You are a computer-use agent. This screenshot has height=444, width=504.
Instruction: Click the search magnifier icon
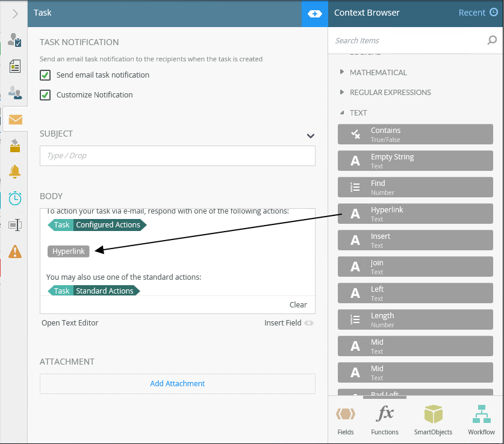click(492, 40)
